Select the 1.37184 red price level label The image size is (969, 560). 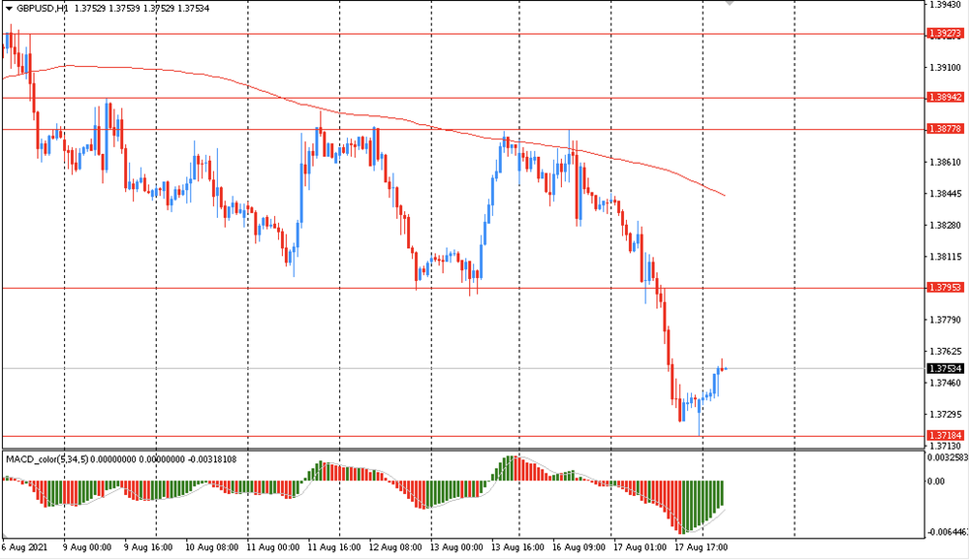946,436
